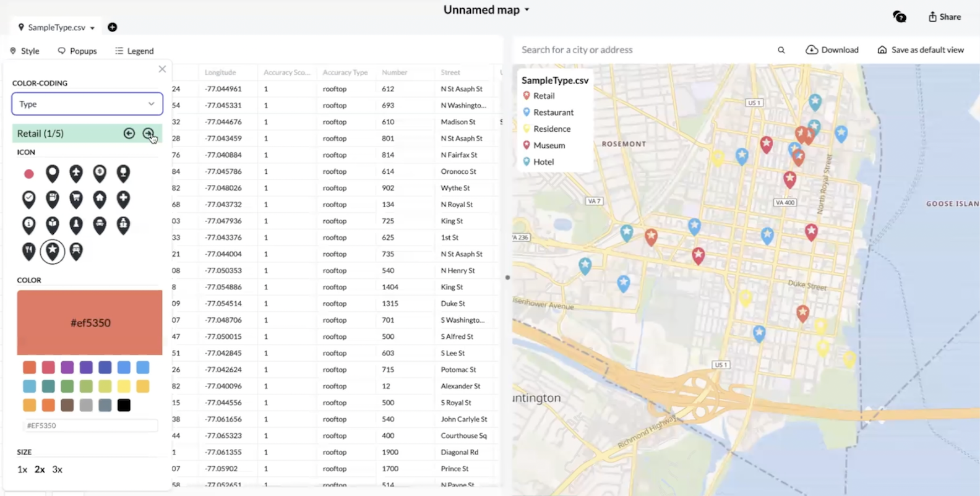Open the Type color-coding dropdown
Viewport: 980px width, 496px height.
tap(87, 104)
